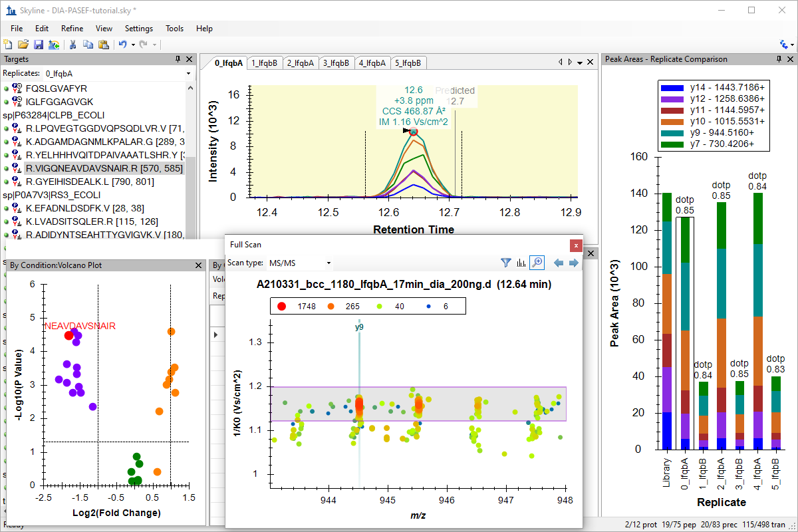
Task: Click the greyed Redo arrow icon
Action: (143, 45)
